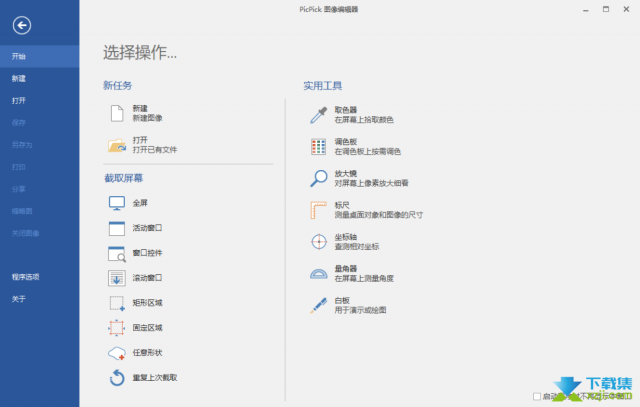Click the 固定区域 capture label
The image size is (640, 407).
pos(147,328)
